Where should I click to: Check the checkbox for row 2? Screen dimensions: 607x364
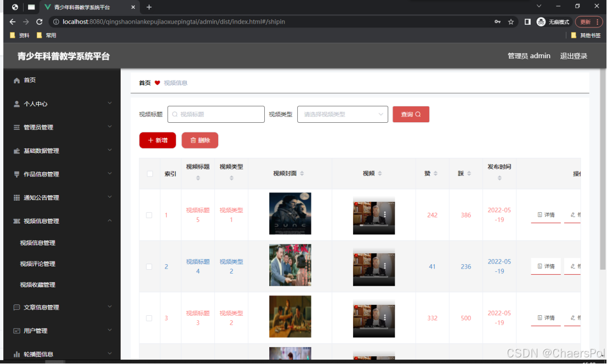(149, 266)
